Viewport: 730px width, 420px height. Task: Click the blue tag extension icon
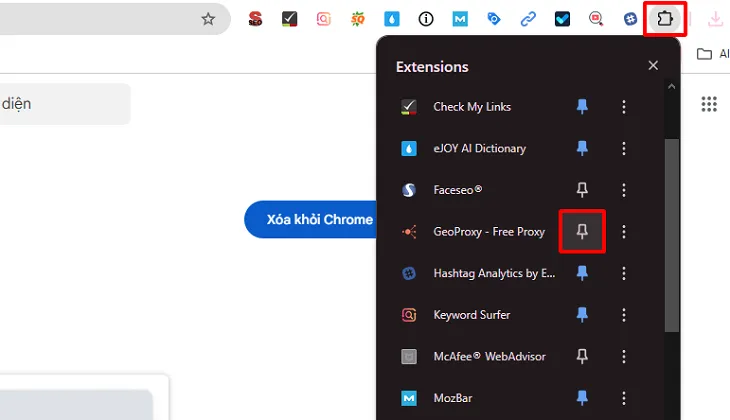494,19
